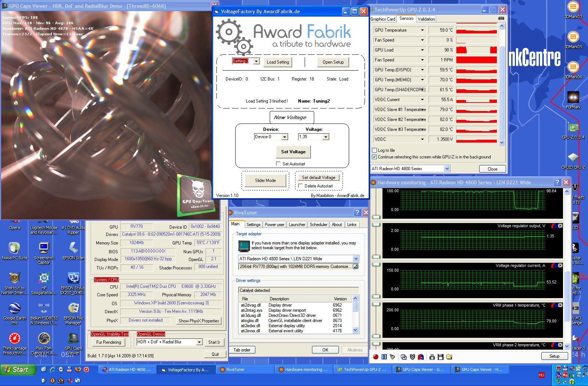Click the upper range slider handle of the Voltage regulator current graph
Screen dimensions: 588x386
[376, 265]
